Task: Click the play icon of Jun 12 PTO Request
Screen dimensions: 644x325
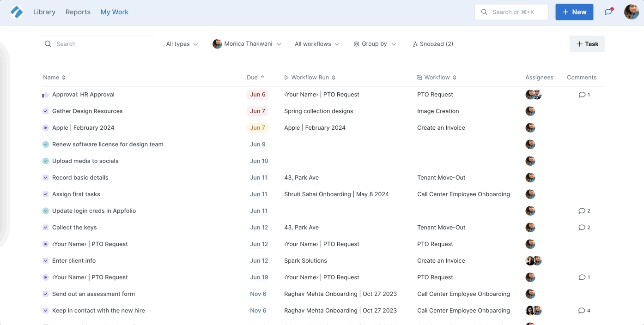Action: 46,244
